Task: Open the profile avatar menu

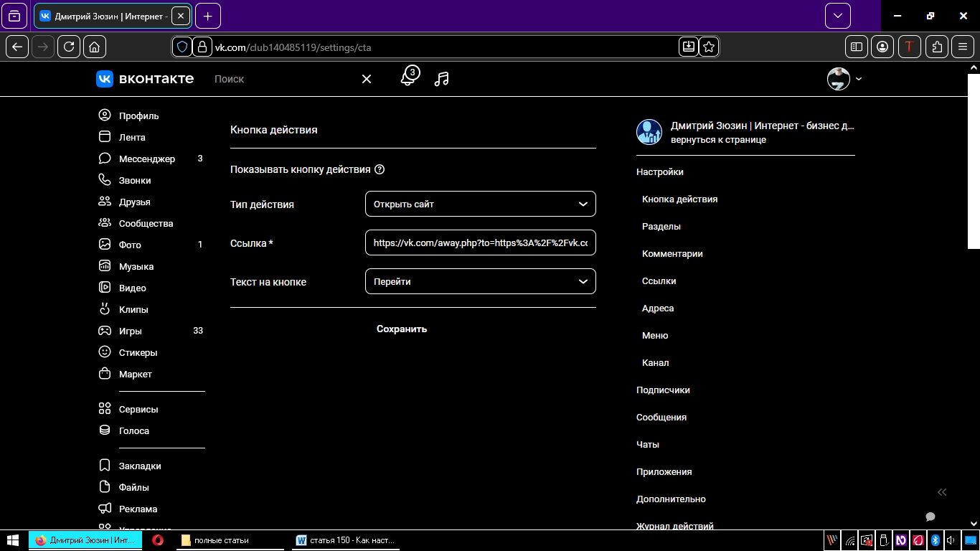Action: (x=844, y=79)
